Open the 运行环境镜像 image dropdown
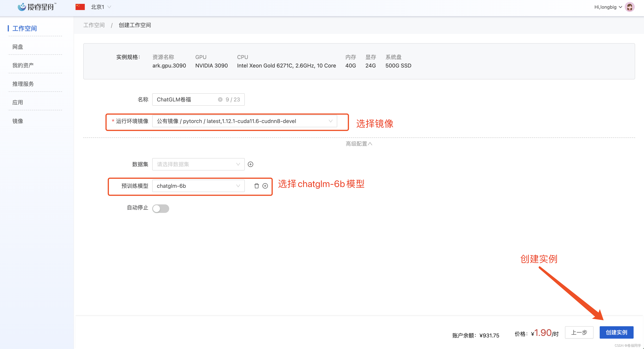644x349 pixels. (x=245, y=121)
